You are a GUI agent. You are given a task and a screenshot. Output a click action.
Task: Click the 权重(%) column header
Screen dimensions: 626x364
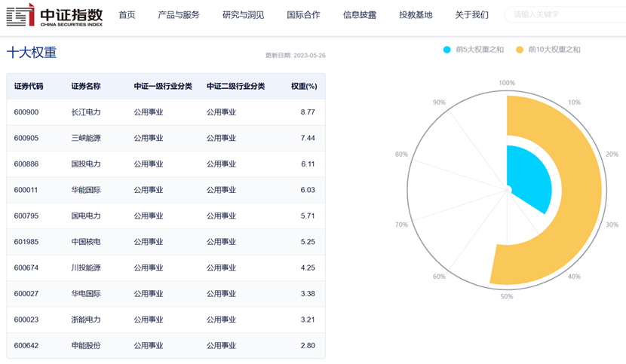(304, 86)
